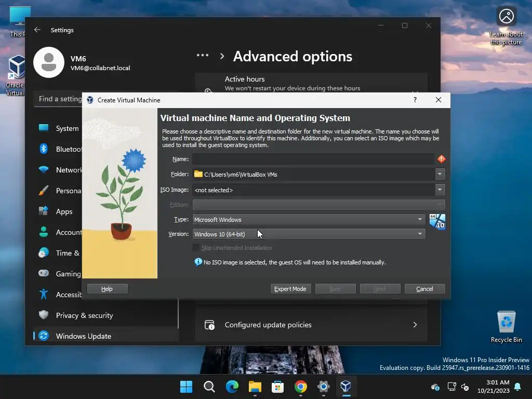Image resolution: width=532 pixels, height=399 pixels.
Task: Click the Time & language clock icon in Settings
Action: (44, 253)
